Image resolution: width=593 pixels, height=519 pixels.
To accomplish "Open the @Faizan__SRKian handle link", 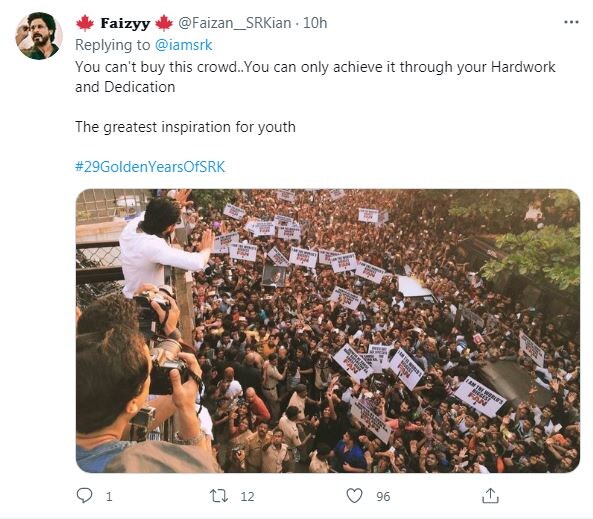I will coord(234,23).
